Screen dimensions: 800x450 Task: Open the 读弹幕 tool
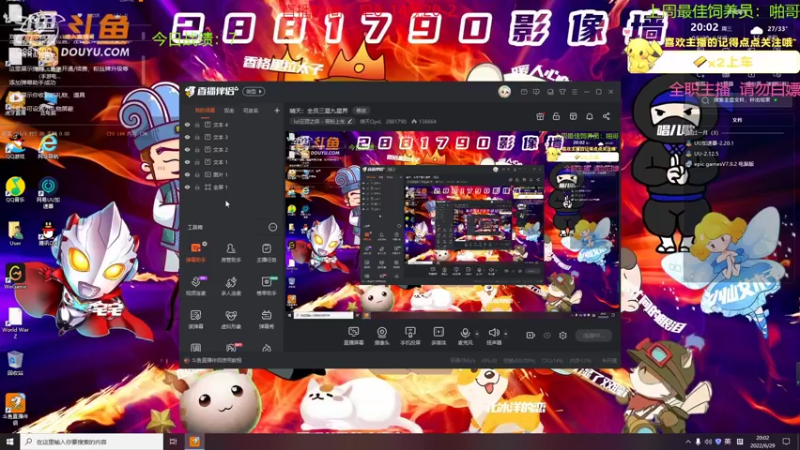(195, 319)
